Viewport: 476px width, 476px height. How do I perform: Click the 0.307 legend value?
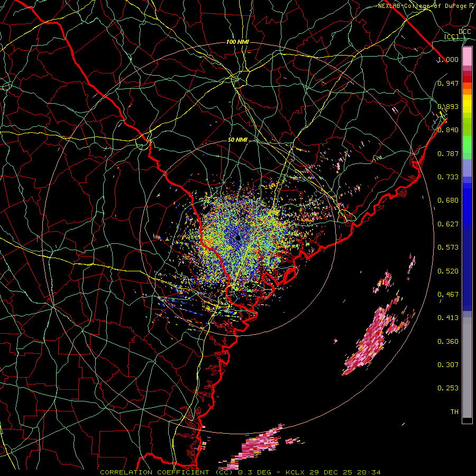coord(448,365)
